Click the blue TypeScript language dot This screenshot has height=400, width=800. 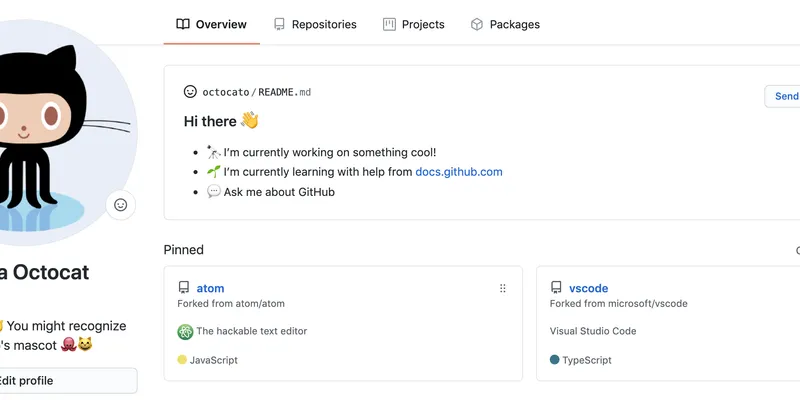(555, 360)
